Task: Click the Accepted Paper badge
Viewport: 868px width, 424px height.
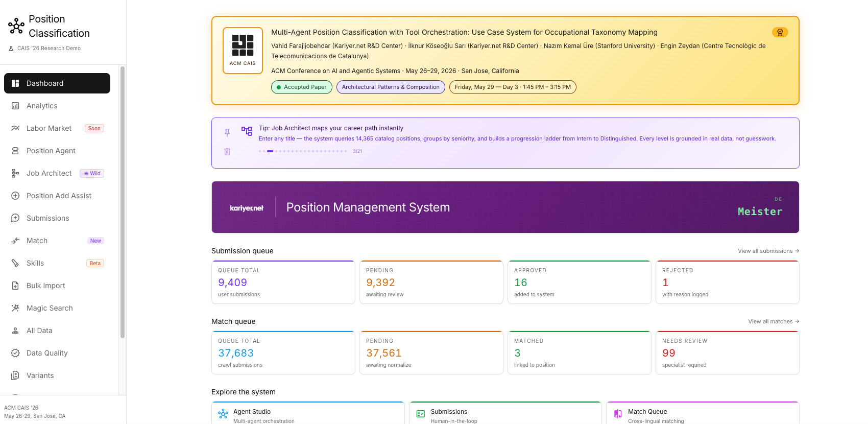Action: click(302, 87)
